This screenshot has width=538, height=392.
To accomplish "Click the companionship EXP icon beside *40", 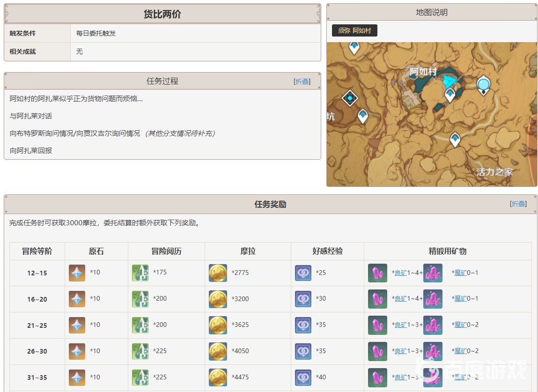I will pyautogui.click(x=303, y=378).
